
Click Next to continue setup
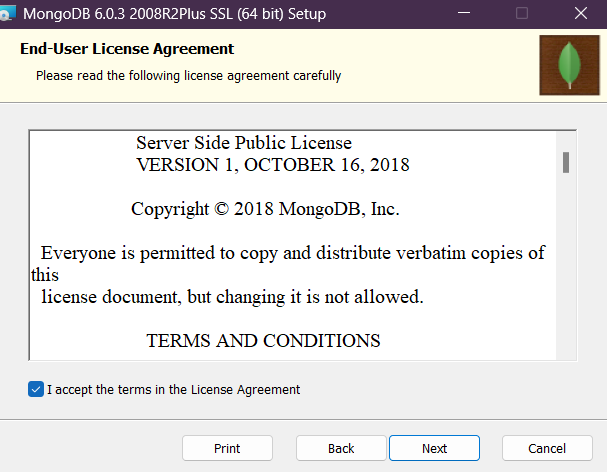click(x=434, y=448)
